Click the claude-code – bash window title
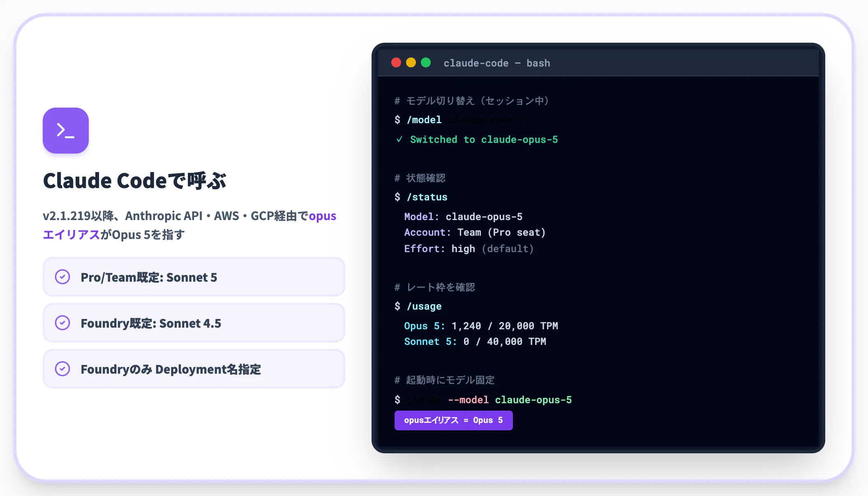 tap(497, 63)
